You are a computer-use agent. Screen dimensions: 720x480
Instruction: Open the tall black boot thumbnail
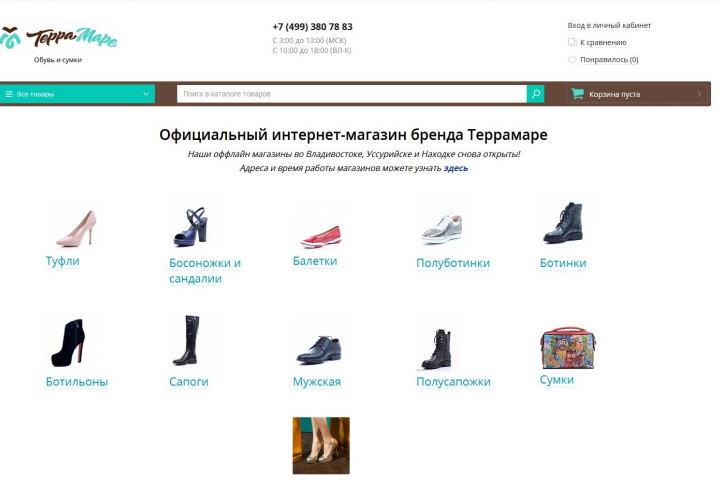(188, 340)
